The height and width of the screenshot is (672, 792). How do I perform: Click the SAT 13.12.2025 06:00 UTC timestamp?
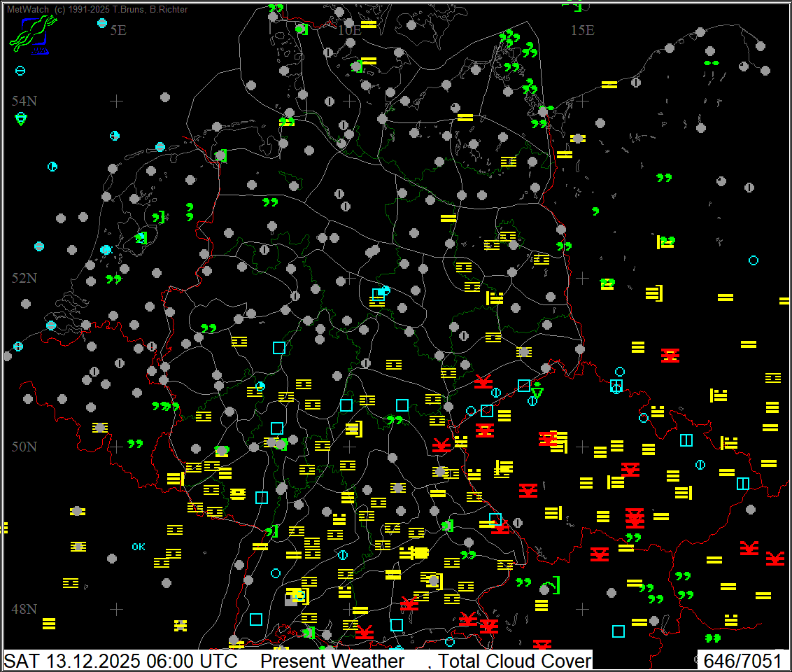point(120,661)
